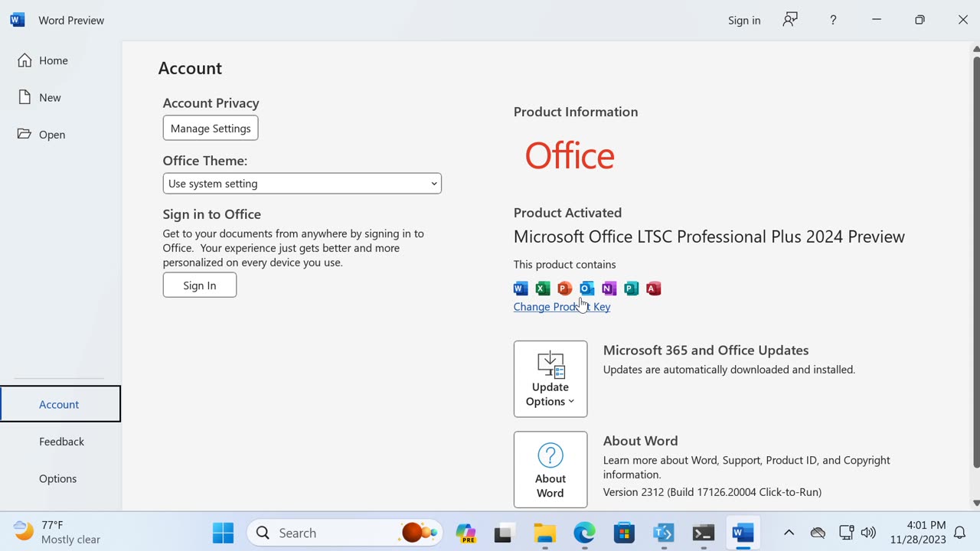Select New in the sidebar
Viewport: 980px width, 551px height.
[60, 97]
